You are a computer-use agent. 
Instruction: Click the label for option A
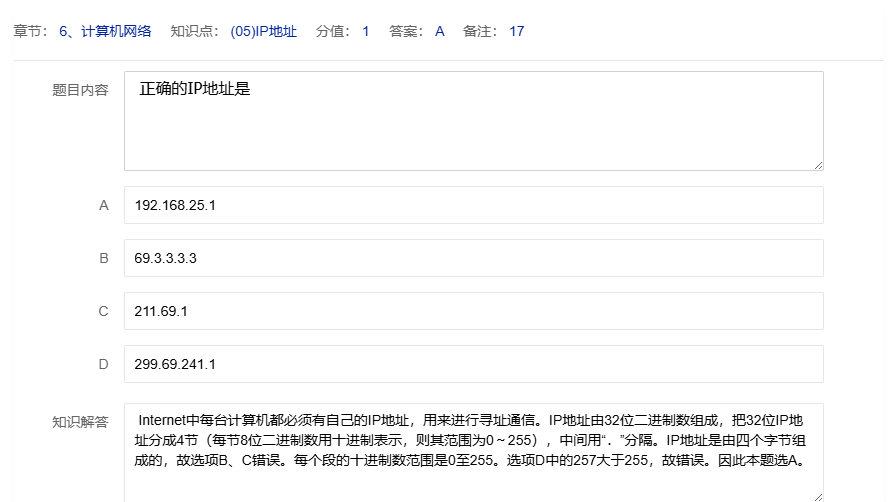103,205
